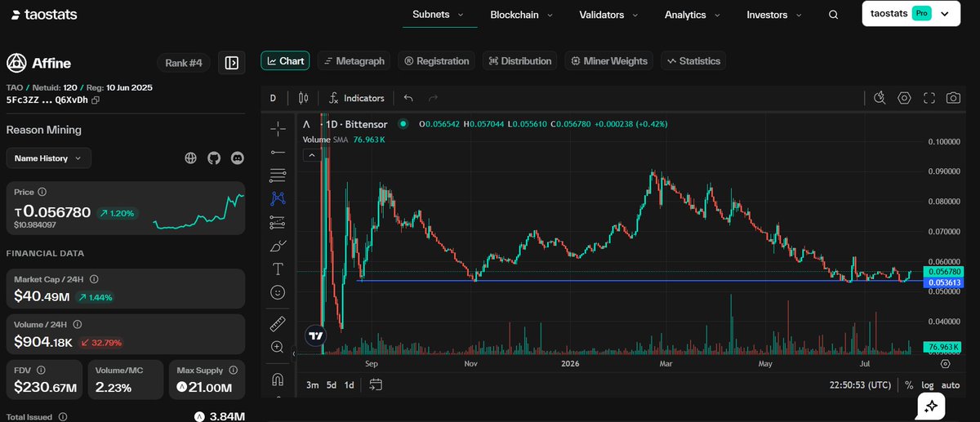This screenshot has height=422, width=980.
Task: Toggle auto scale on price axis
Action: tap(951, 385)
